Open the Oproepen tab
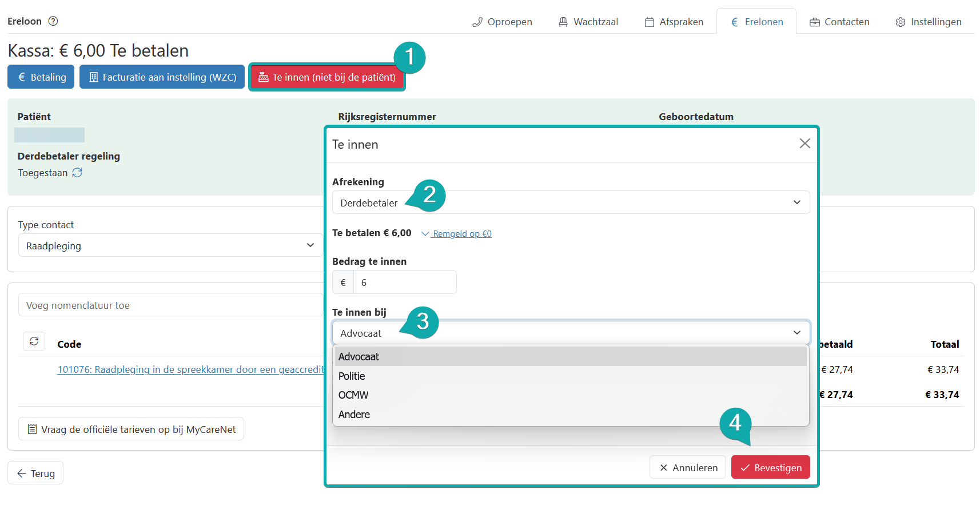Screen dimensions: 980x509 pyautogui.click(x=502, y=22)
